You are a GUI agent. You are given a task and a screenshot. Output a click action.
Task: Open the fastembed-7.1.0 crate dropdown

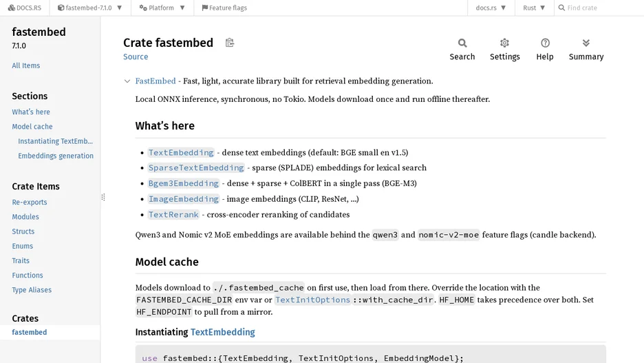pyautogui.click(x=89, y=8)
